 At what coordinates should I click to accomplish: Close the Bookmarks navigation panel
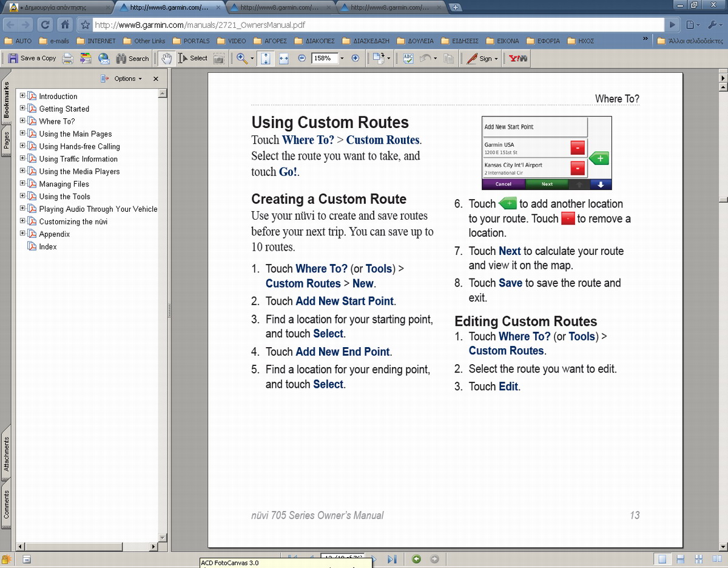tap(156, 79)
